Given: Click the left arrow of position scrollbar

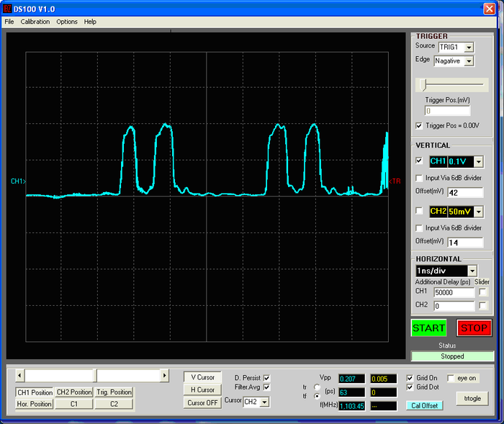Looking at the screenshot, I should pyautogui.click(x=19, y=376).
